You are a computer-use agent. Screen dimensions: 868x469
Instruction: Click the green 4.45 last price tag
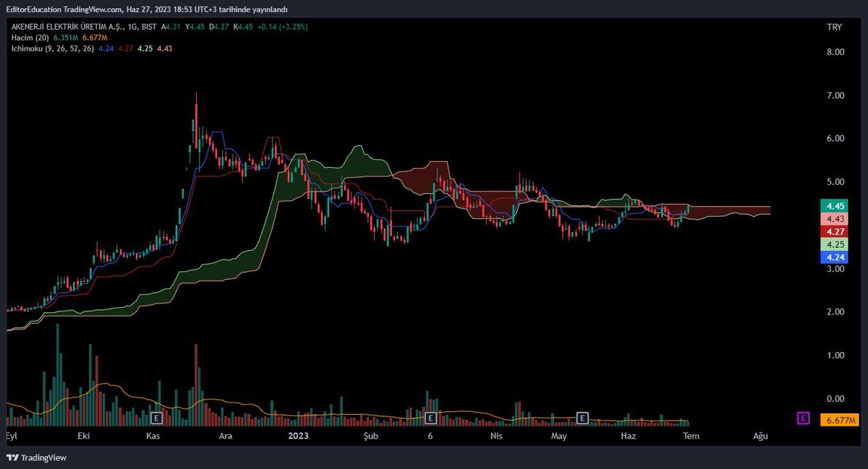(x=835, y=206)
